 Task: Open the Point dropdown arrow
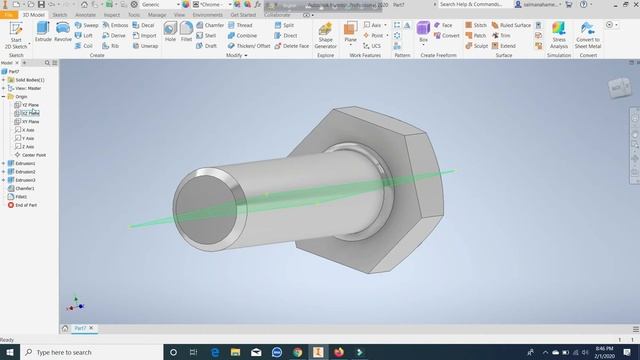387,36
